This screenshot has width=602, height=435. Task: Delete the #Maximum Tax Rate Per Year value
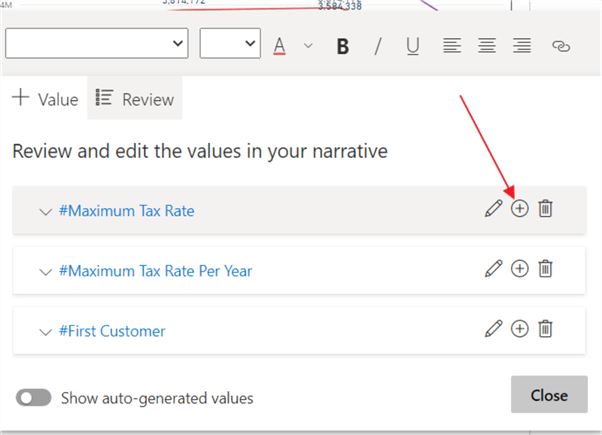[545, 269]
